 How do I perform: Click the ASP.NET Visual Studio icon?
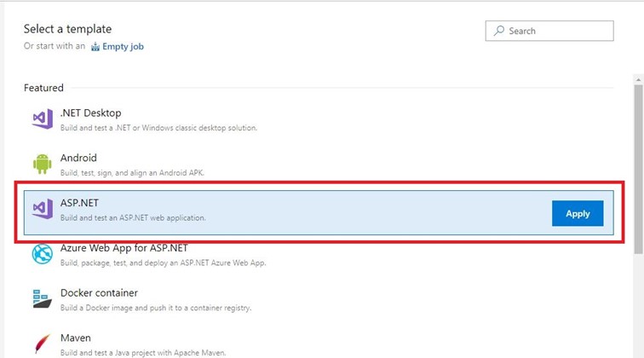point(43,209)
